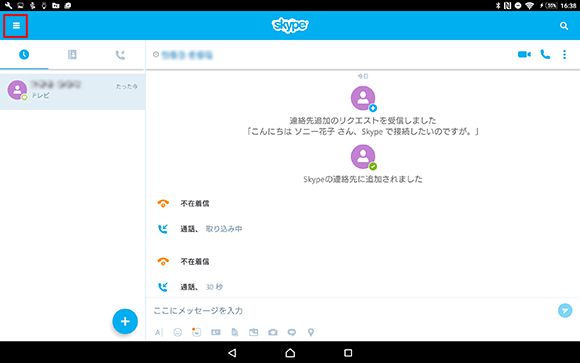Tap the 連絡先追加のリクエストを受信しました message
580x363 pixels.
click(x=363, y=121)
